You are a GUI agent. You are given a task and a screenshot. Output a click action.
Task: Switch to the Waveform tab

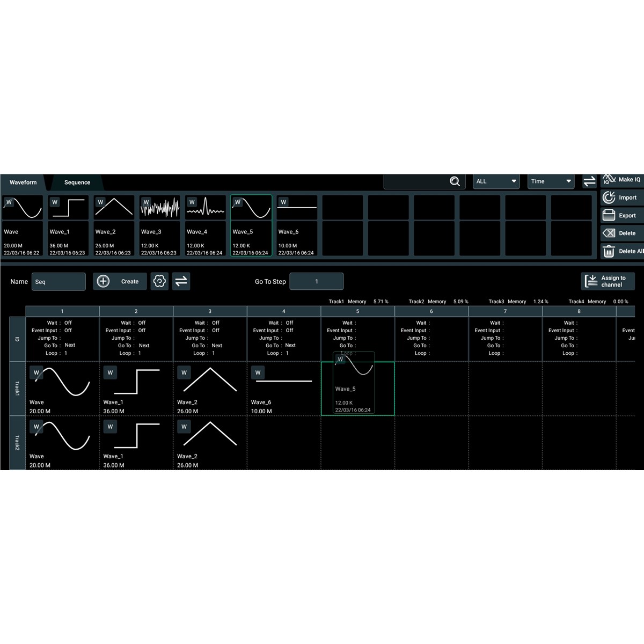coord(23,182)
